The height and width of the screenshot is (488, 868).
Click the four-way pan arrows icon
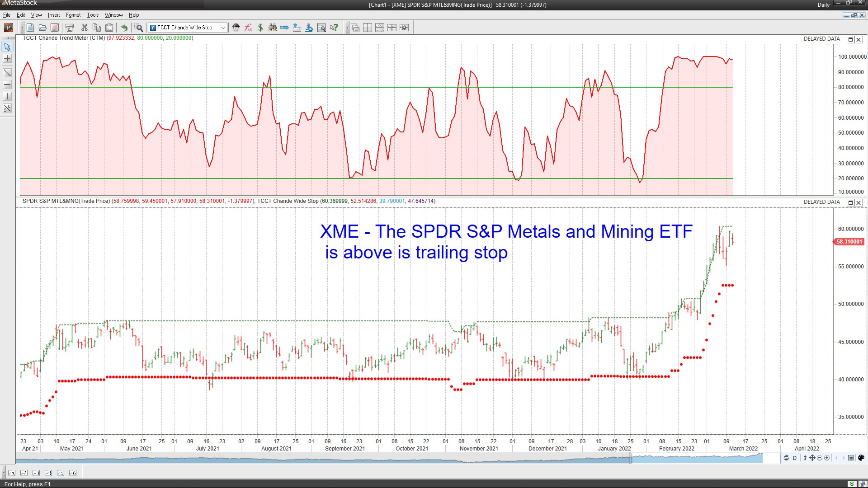[812, 458]
